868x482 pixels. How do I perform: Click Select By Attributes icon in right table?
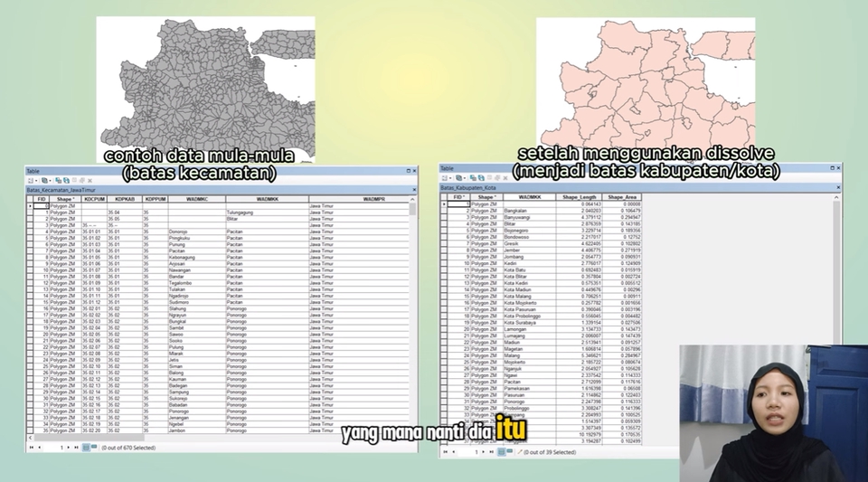click(x=472, y=178)
